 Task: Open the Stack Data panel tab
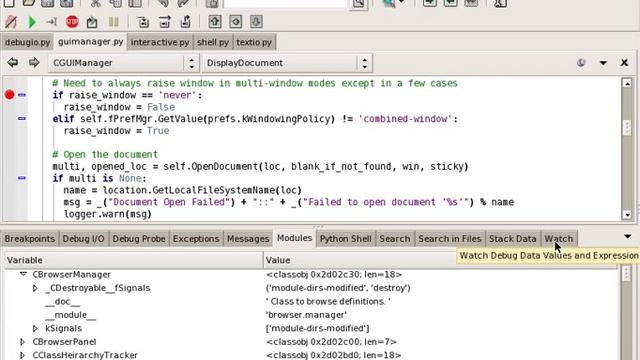point(513,239)
